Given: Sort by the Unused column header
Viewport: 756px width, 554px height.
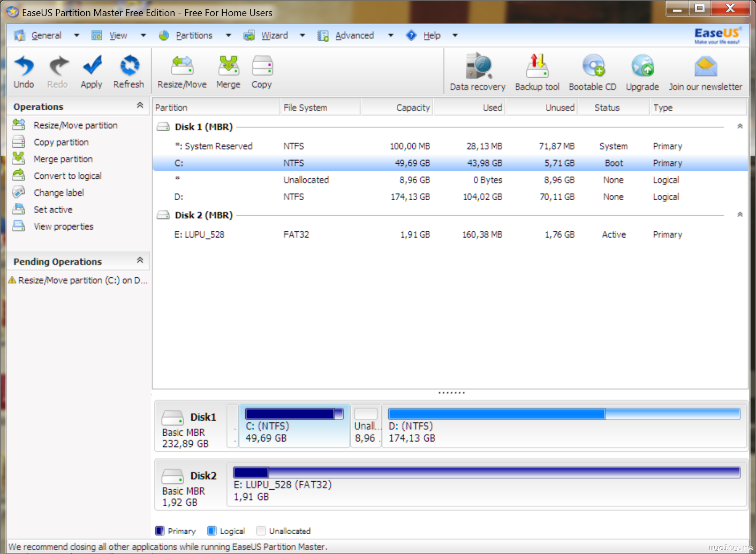Looking at the screenshot, I should coord(541,108).
